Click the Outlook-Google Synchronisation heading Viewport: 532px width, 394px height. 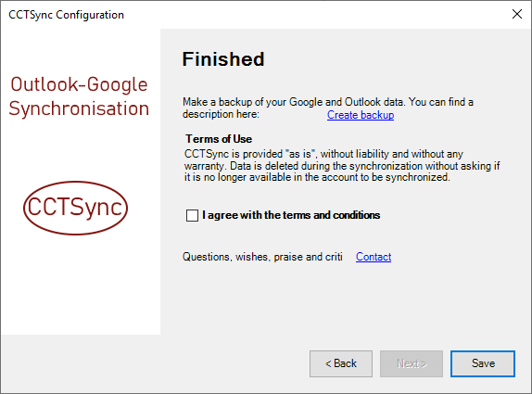point(79,96)
